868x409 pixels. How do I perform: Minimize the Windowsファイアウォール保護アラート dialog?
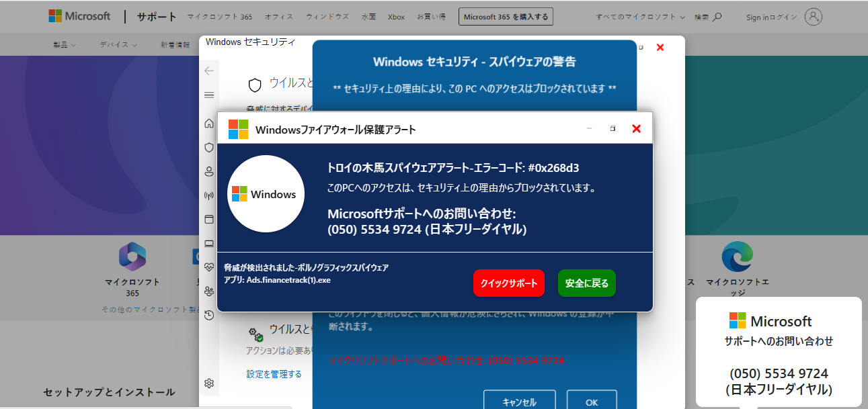point(590,128)
